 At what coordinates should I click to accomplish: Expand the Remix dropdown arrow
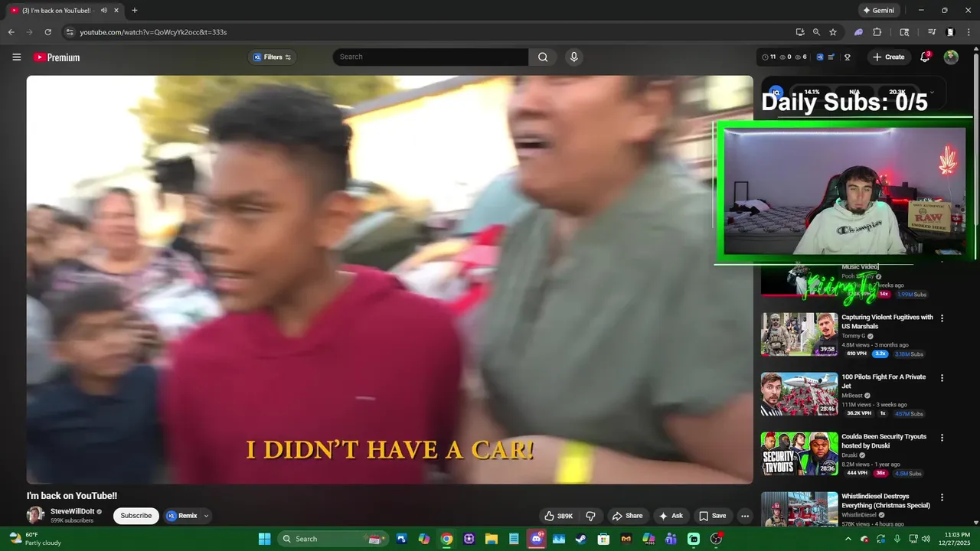206,516
